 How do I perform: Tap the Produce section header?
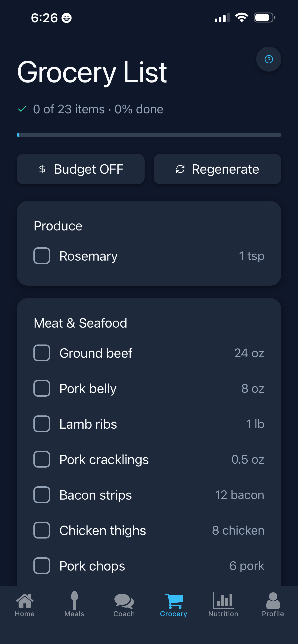point(58,226)
